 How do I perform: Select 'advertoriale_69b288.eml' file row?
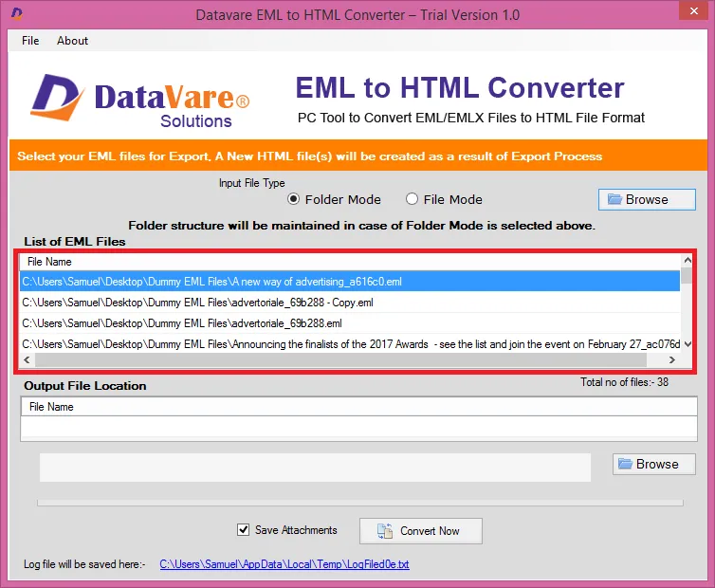(x=349, y=323)
